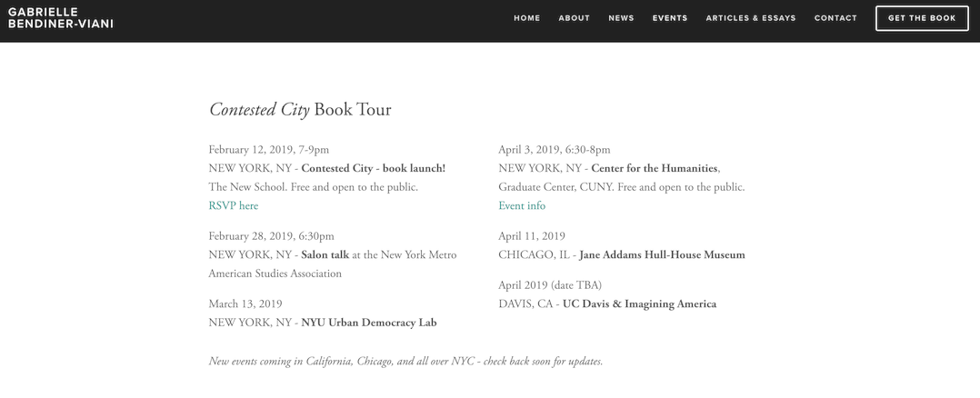Image resolution: width=980 pixels, height=398 pixels.
Task: Open the Event info link
Action: pyautogui.click(x=522, y=205)
